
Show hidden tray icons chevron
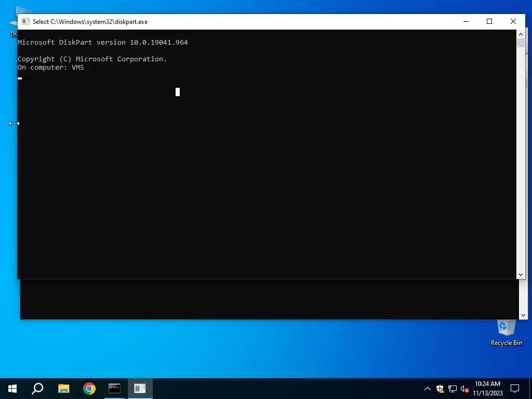(x=428, y=389)
